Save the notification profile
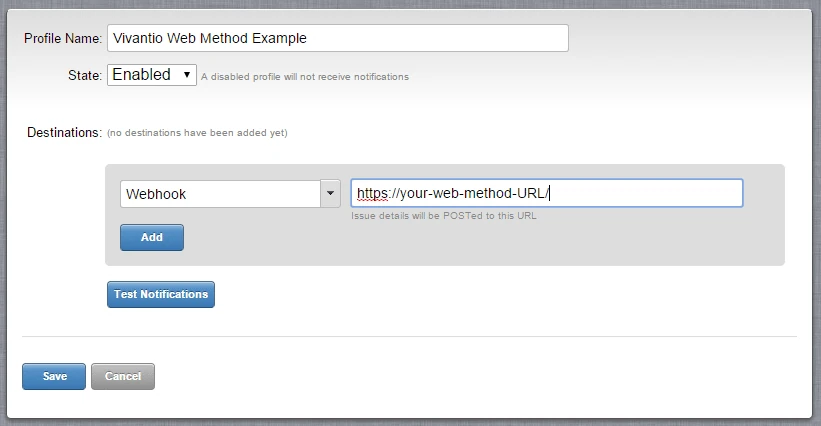The width and height of the screenshot is (821, 426). point(54,377)
